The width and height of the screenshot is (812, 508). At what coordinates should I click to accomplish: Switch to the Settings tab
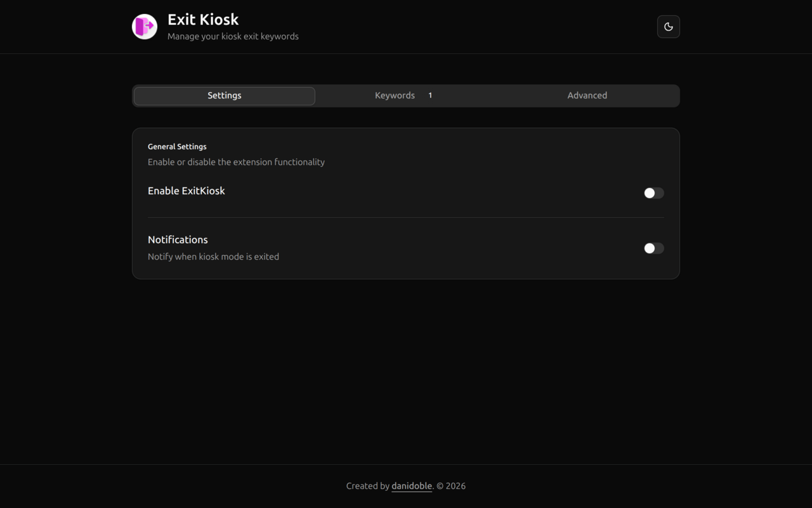(225, 96)
